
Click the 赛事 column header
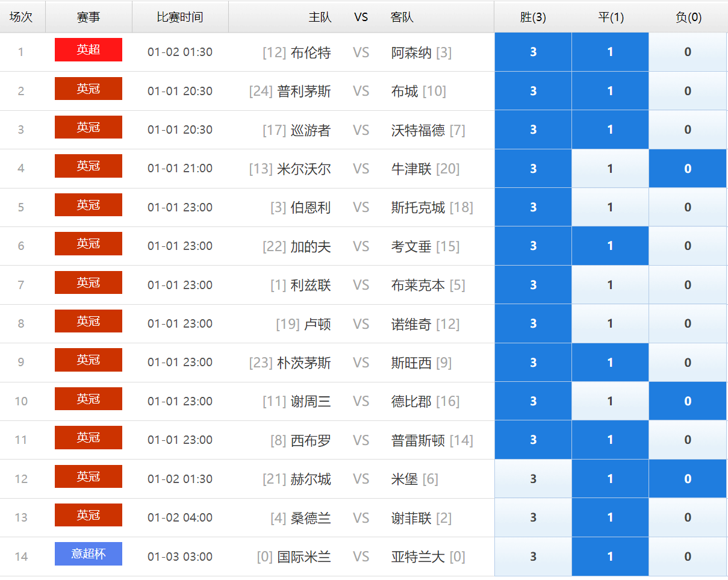89,17
